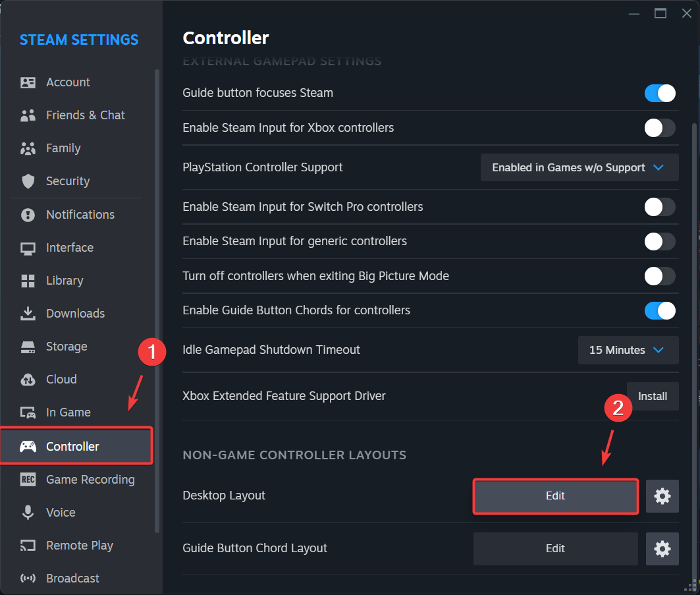Select the Friends & Chat icon
Image resolution: width=700 pixels, height=595 pixels.
(28, 115)
